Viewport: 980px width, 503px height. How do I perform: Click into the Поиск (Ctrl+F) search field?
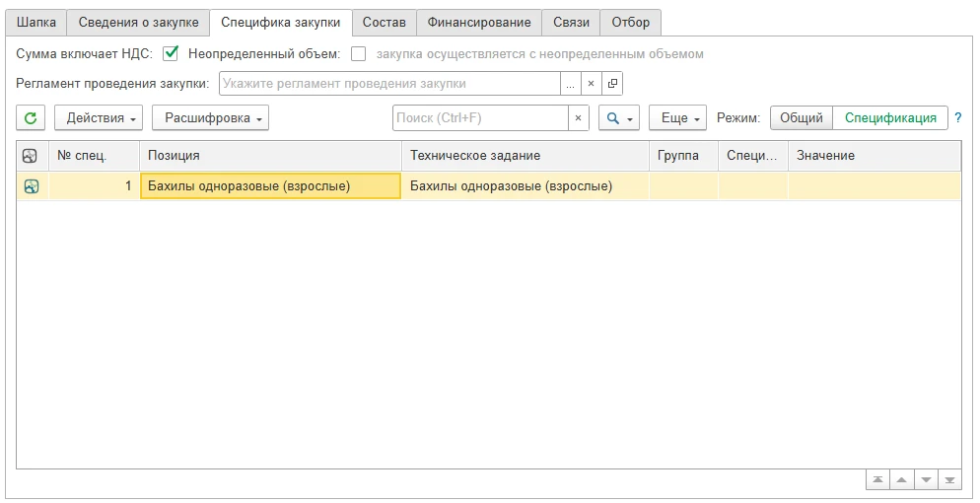(x=480, y=118)
